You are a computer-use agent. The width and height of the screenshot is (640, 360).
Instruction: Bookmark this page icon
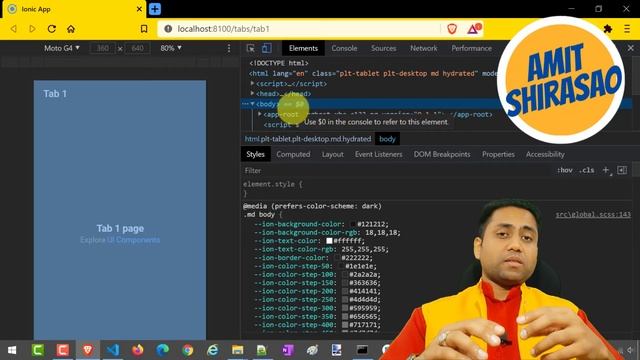pyautogui.click(x=144, y=29)
